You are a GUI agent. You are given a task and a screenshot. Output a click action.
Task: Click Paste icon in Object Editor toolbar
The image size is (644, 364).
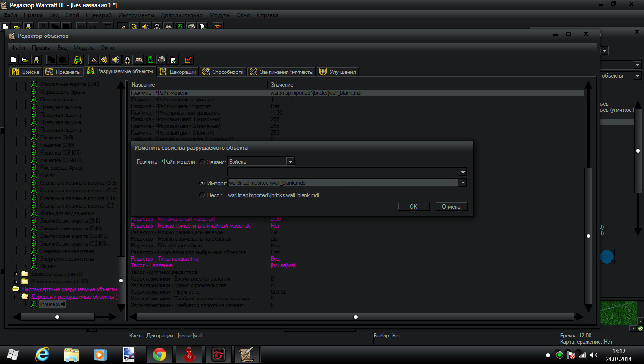point(63,60)
